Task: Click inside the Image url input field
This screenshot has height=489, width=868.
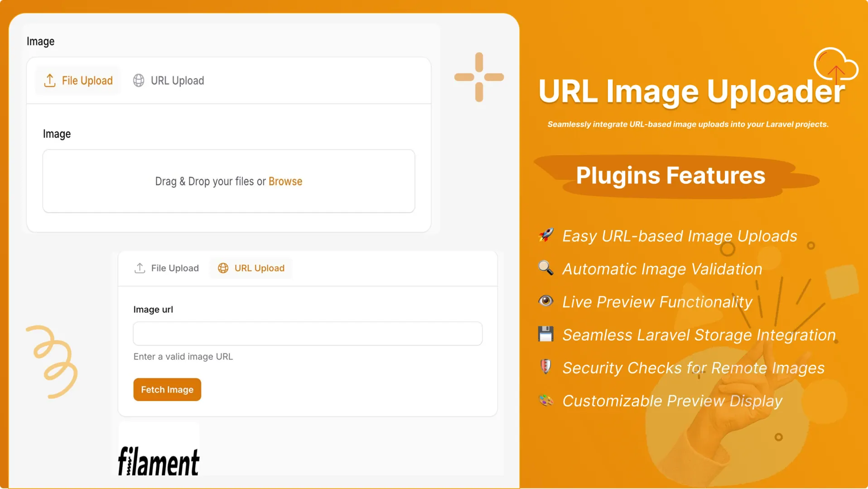Action: point(307,333)
